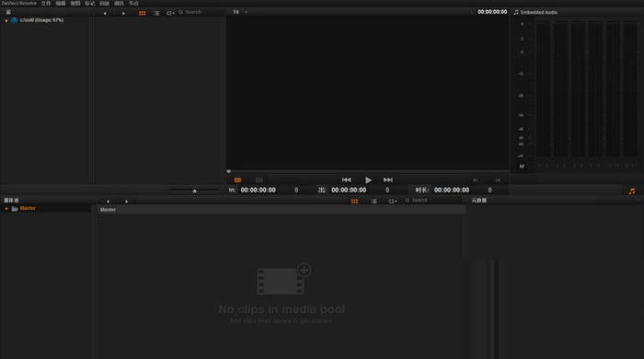Viewport: 644px width, 359px height.
Task: Click the media pool Search field
Action: coord(434,201)
